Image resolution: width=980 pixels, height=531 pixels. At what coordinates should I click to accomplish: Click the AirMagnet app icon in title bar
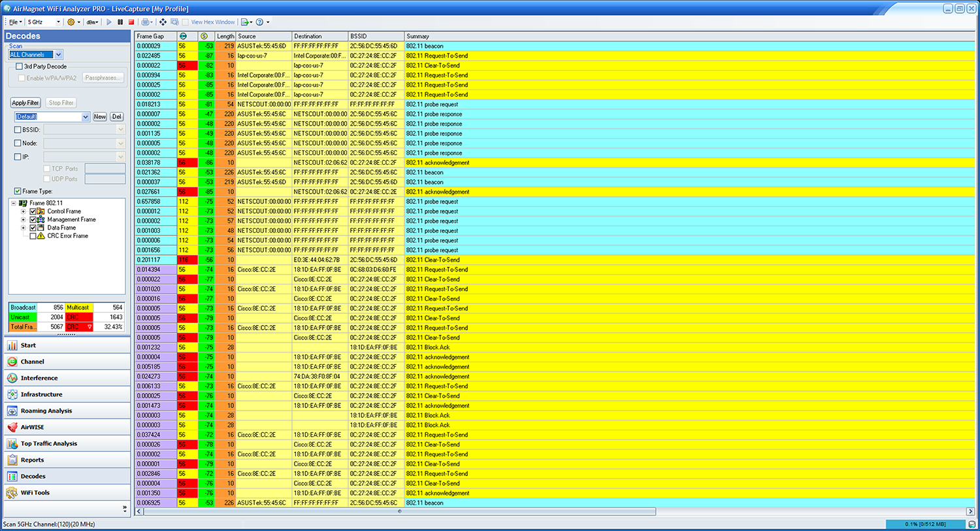tap(7, 9)
